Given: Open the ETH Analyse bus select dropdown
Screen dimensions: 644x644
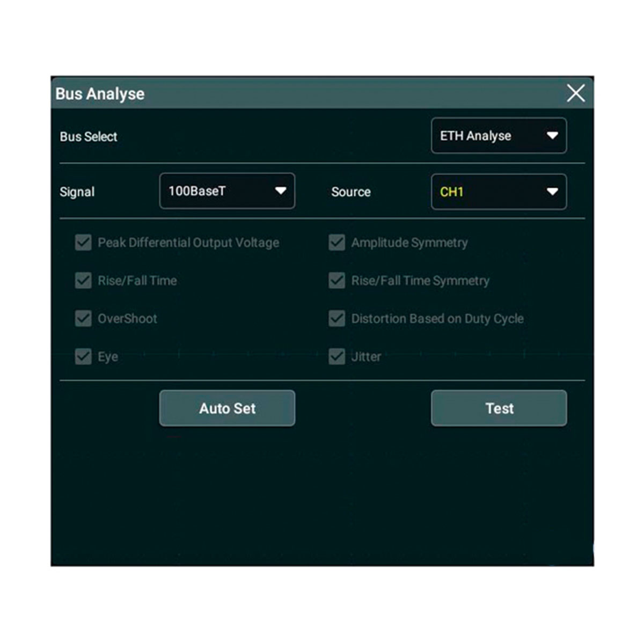Looking at the screenshot, I should [x=498, y=136].
